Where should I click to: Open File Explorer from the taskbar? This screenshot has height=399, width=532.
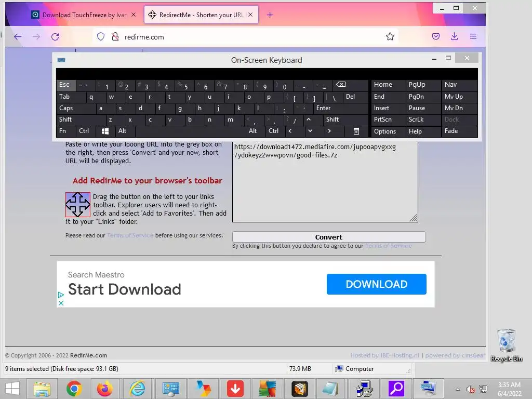42,389
